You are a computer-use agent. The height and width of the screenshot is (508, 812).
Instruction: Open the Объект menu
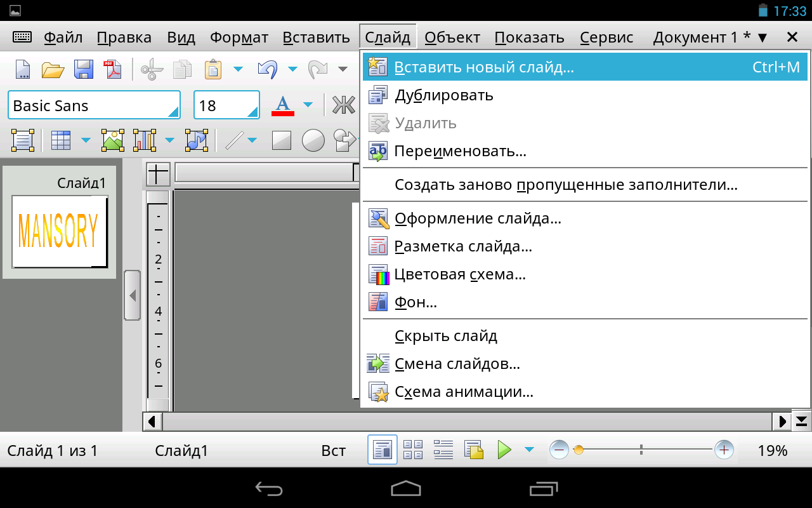(x=452, y=37)
